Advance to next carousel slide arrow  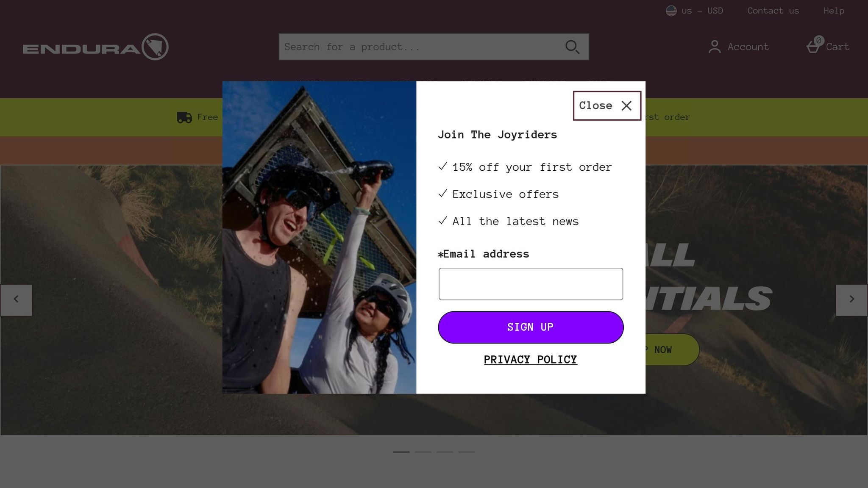click(x=851, y=300)
